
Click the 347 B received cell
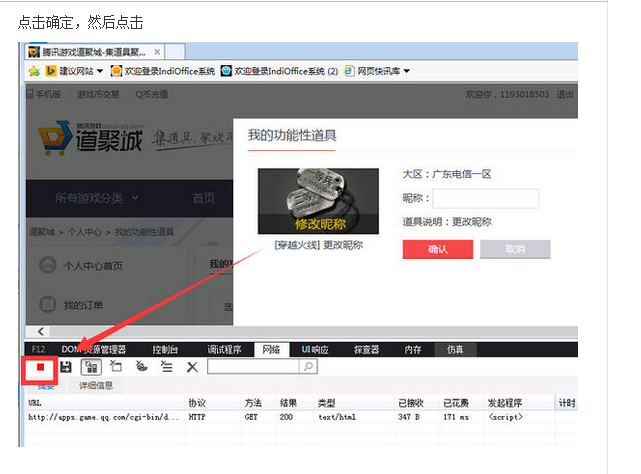409,417
